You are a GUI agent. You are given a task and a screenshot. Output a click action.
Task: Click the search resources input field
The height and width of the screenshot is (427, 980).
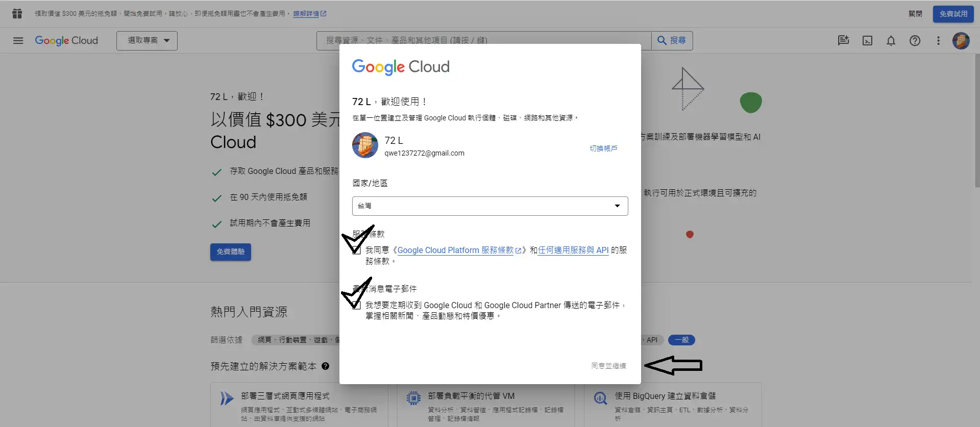(x=483, y=41)
